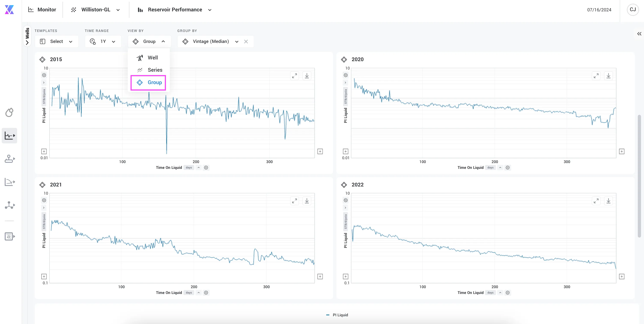Open the Reservoir Performance dropdown
Screen dimensions: 644x324
click(x=175, y=10)
